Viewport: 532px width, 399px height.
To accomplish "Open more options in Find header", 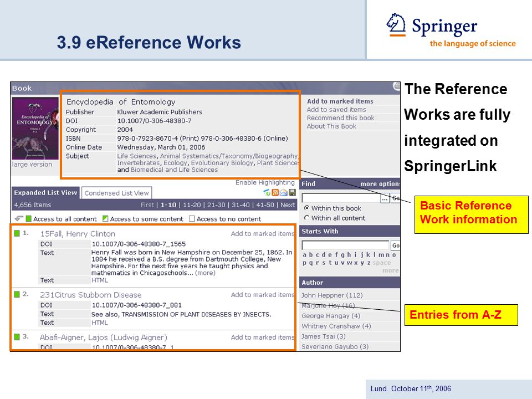I will [x=380, y=184].
